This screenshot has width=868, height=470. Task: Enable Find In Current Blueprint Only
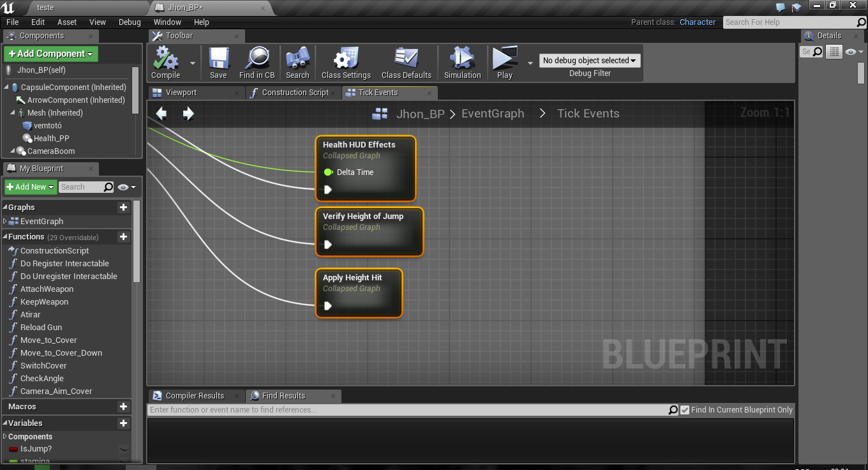pos(685,409)
